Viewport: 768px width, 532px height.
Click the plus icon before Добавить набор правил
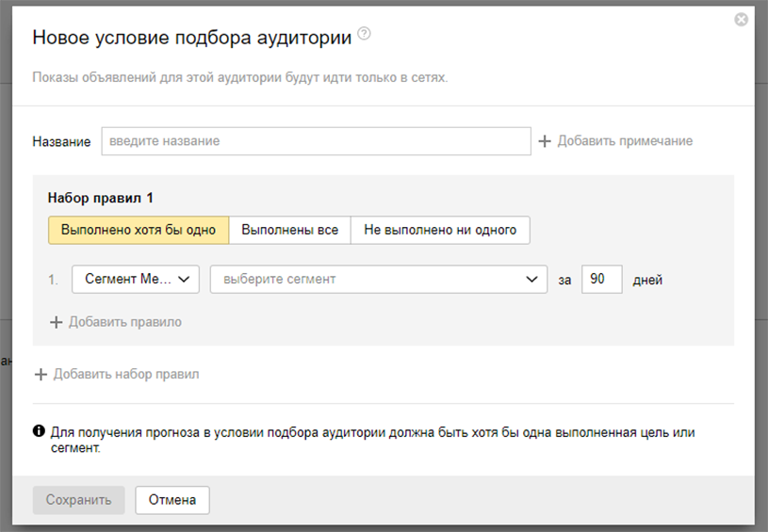pos(41,374)
